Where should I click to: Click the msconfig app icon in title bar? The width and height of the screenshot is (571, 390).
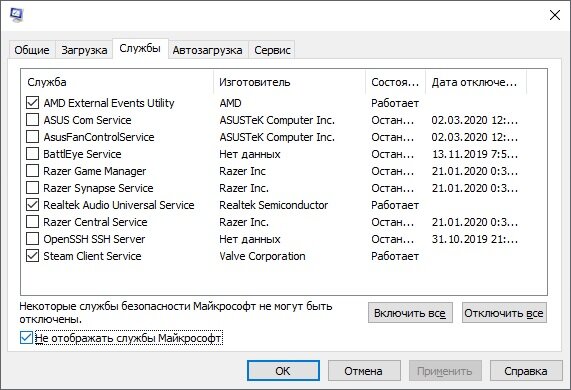tap(17, 15)
